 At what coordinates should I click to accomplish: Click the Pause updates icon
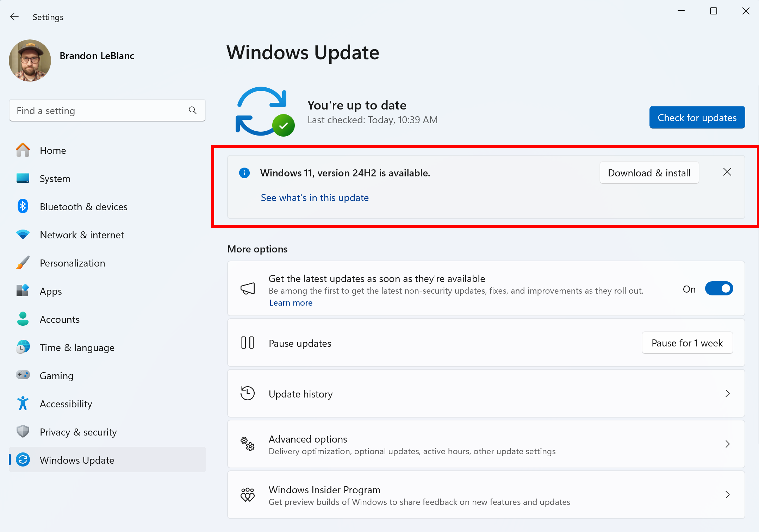tap(248, 343)
